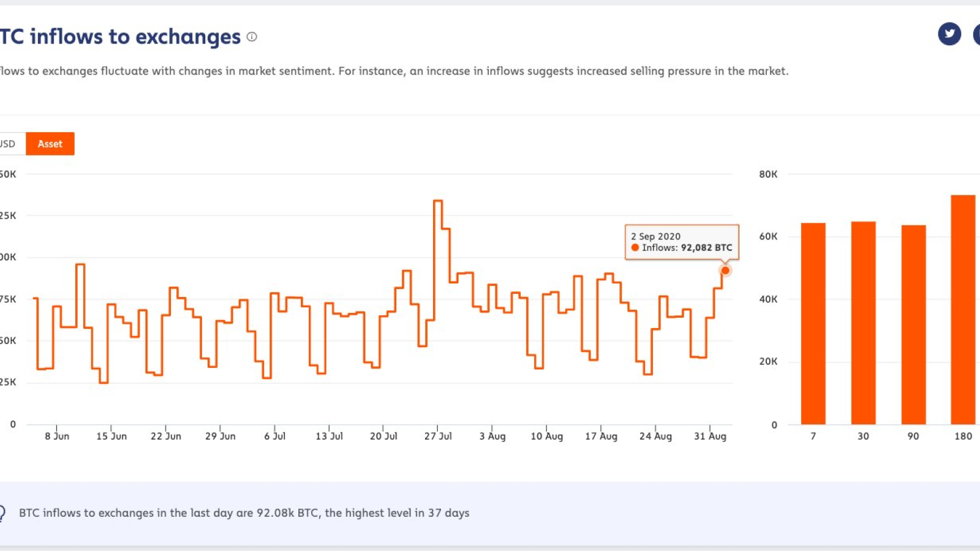Viewport: 980px width, 551px height.
Task: Click the '80K' bar chart axis label
Action: 768,174
